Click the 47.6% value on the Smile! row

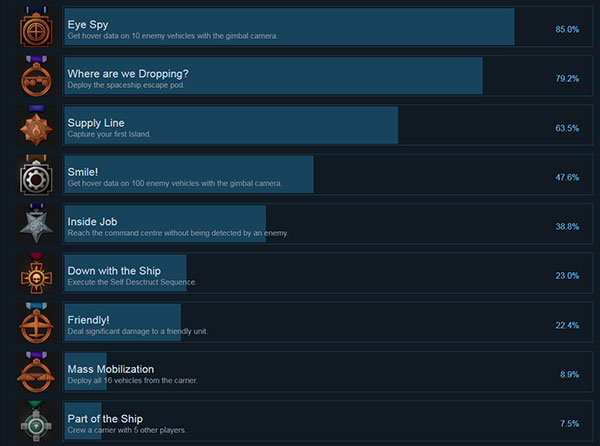[x=567, y=177]
